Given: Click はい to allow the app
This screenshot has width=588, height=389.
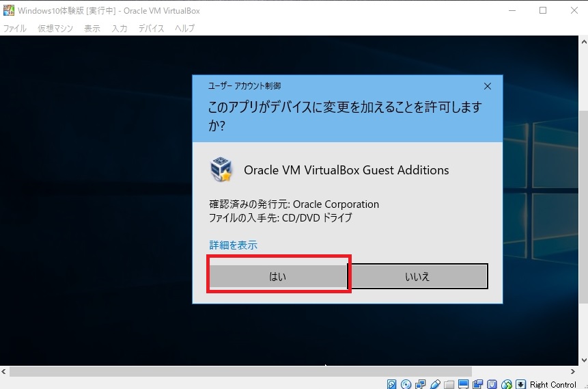Looking at the screenshot, I should 278,276.
